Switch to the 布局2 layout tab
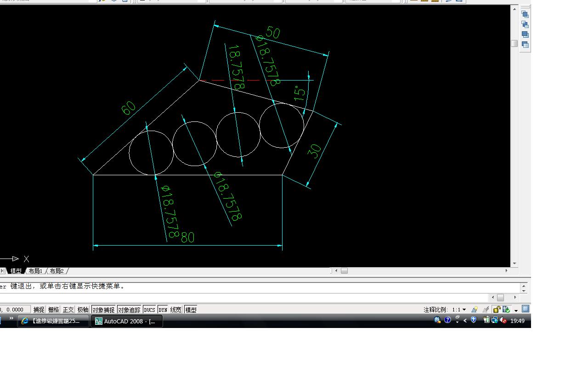The height and width of the screenshot is (368, 588). (57, 271)
